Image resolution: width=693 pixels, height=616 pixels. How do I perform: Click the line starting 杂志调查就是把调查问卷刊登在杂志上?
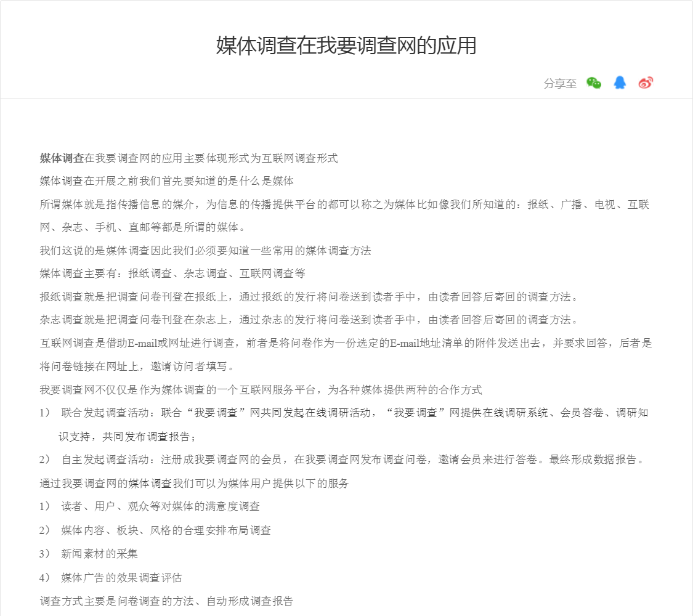tap(309, 320)
